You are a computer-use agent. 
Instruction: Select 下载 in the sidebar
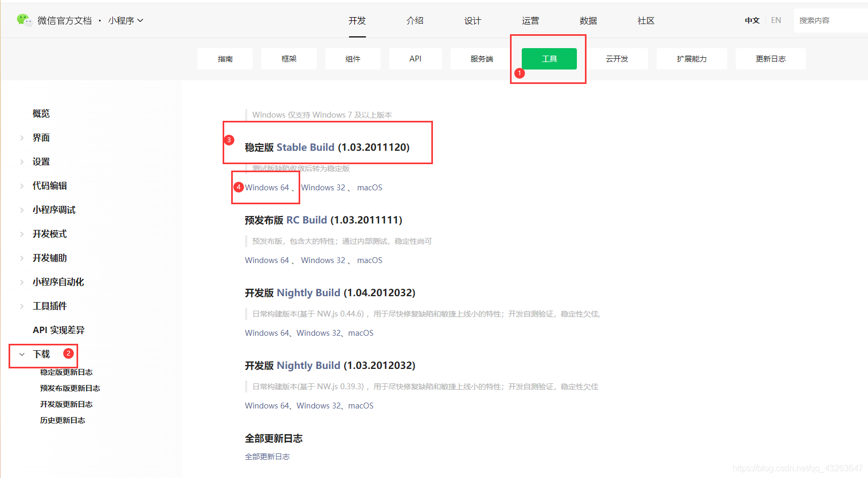coord(41,354)
